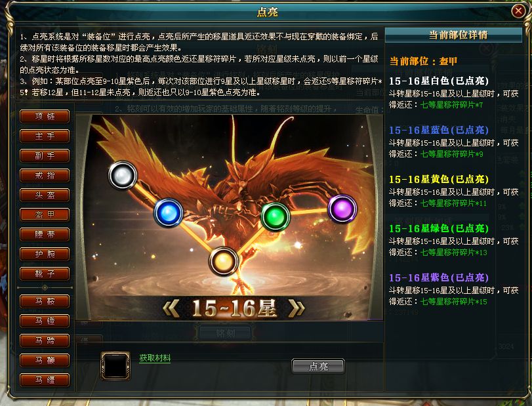Select the 头盔 equipment slot

coord(45,195)
